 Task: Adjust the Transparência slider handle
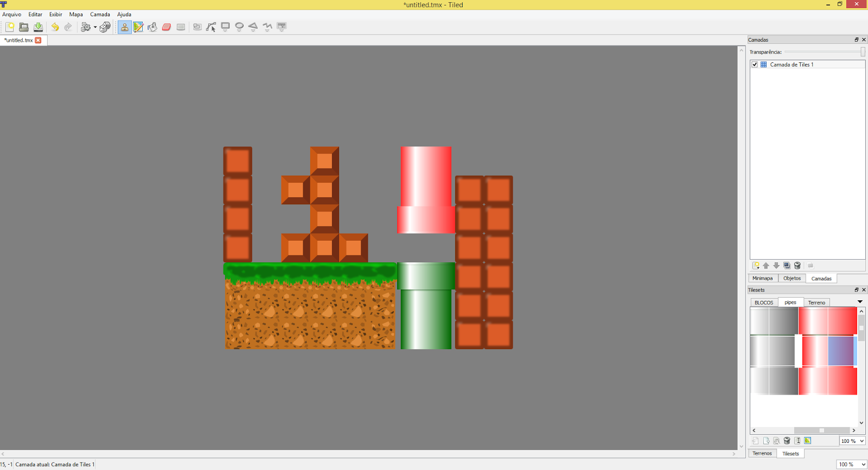863,52
